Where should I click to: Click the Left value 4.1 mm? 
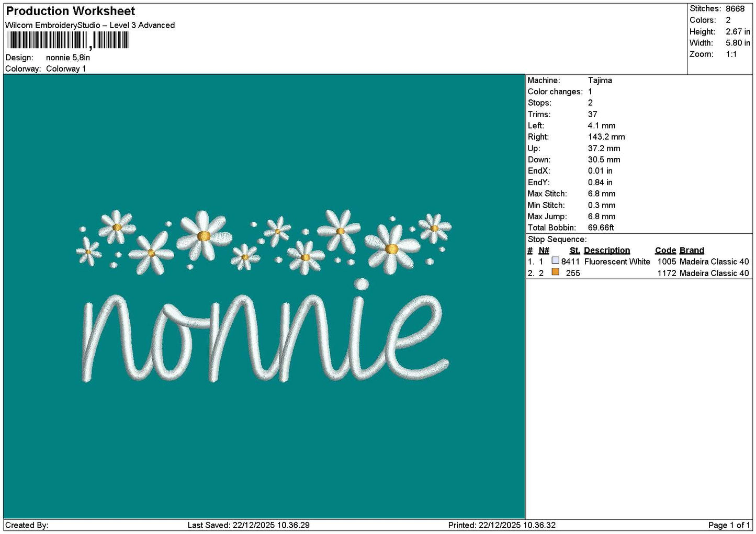pyautogui.click(x=602, y=126)
